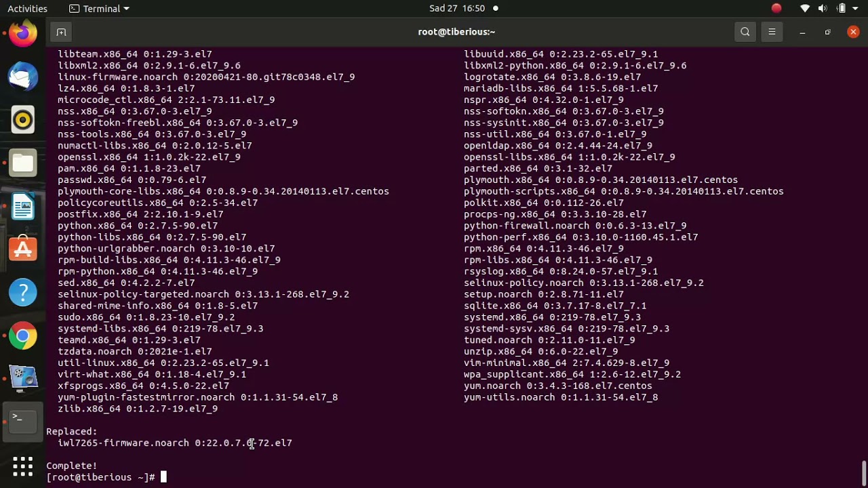Click the python-urlgrabber.noarch package line

(166, 249)
